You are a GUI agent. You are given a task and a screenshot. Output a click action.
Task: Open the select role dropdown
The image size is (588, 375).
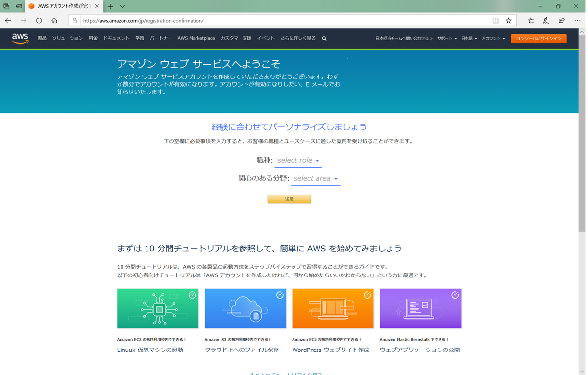point(298,161)
